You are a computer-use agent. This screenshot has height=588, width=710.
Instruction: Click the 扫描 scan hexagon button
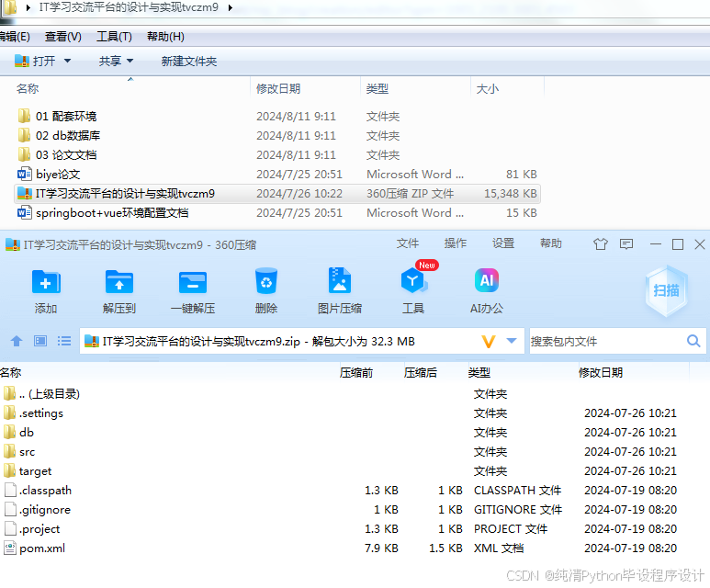click(666, 290)
